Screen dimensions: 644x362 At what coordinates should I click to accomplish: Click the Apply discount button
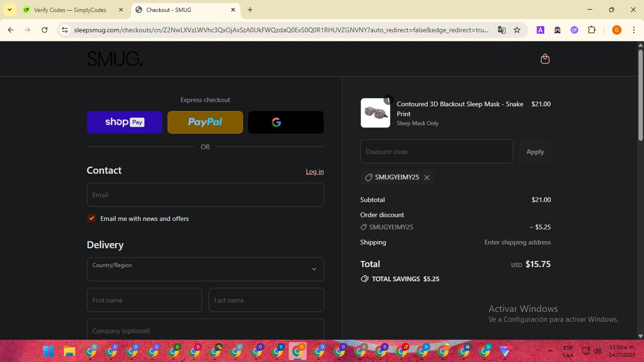535,152
